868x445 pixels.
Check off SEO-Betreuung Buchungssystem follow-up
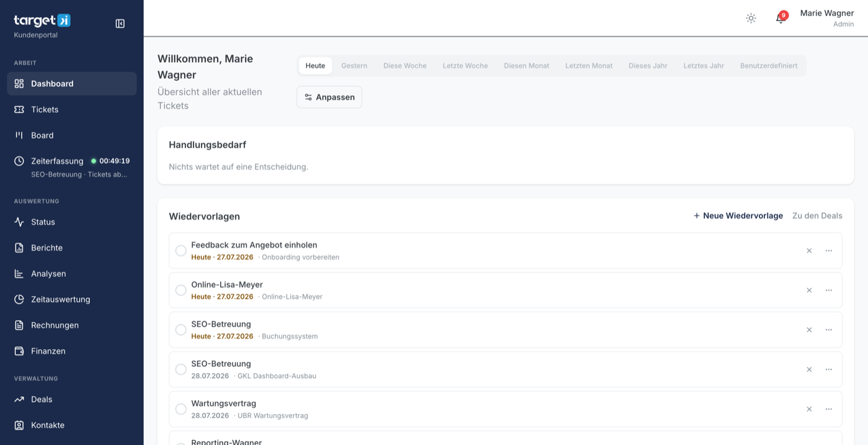[x=181, y=330]
